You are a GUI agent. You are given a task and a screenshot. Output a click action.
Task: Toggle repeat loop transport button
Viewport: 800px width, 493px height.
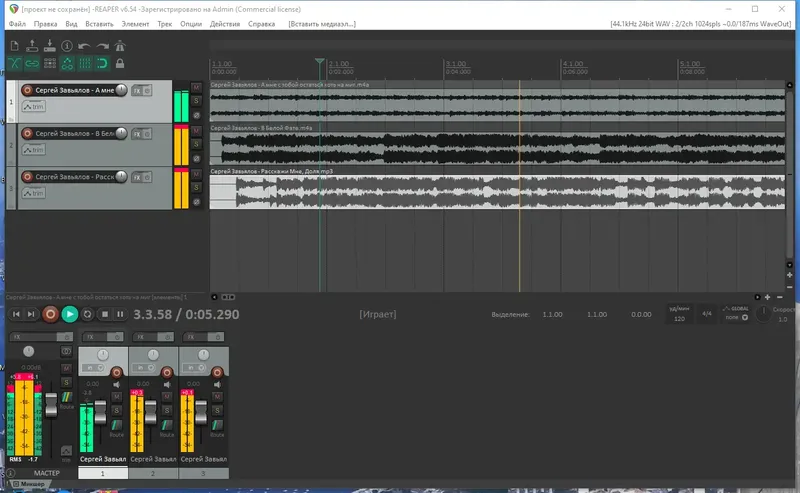87,314
